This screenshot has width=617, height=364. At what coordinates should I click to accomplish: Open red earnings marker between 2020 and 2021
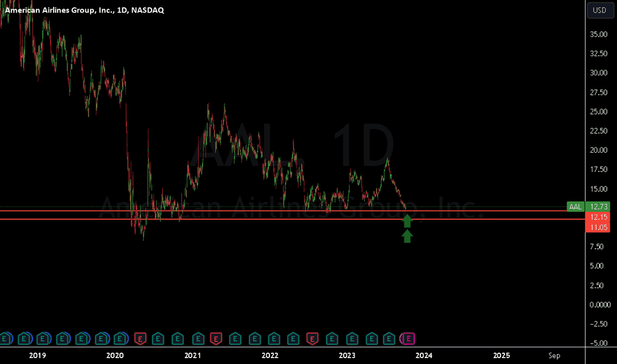click(140, 338)
